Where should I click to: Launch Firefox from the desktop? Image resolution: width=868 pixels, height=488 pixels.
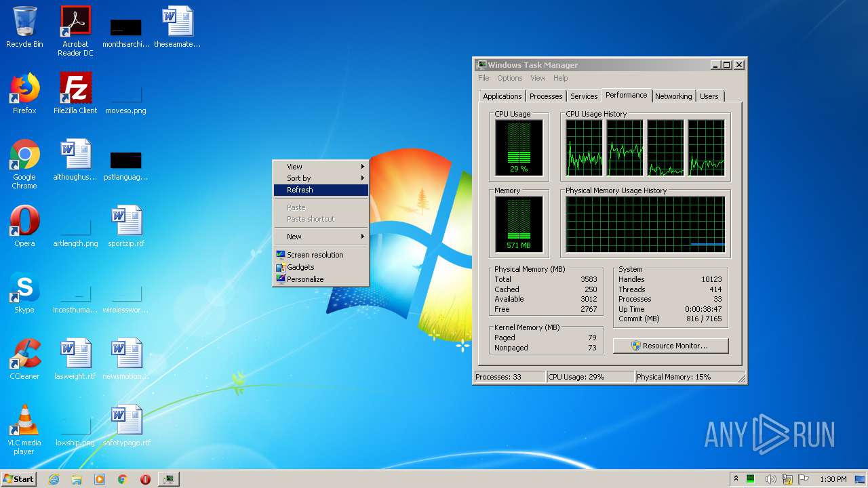click(24, 94)
